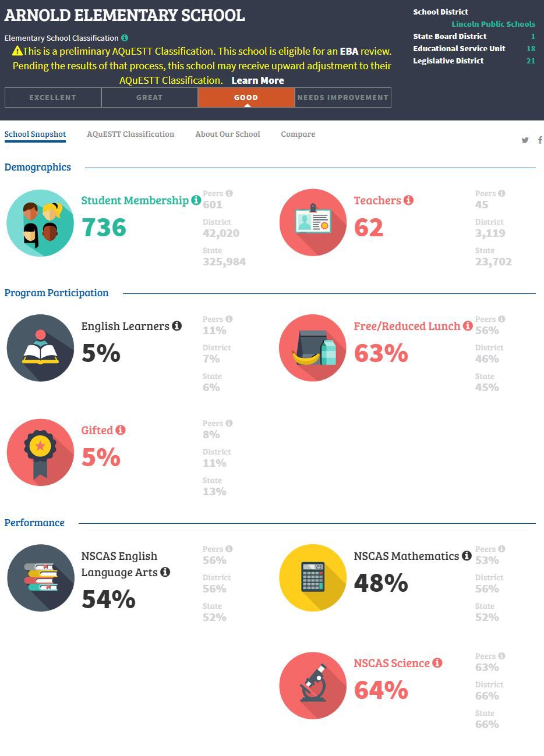Click the EXCELLENT classification segment
Viewport: 544px width, 756px height.
pyautogui.click(x=53, y=97)
